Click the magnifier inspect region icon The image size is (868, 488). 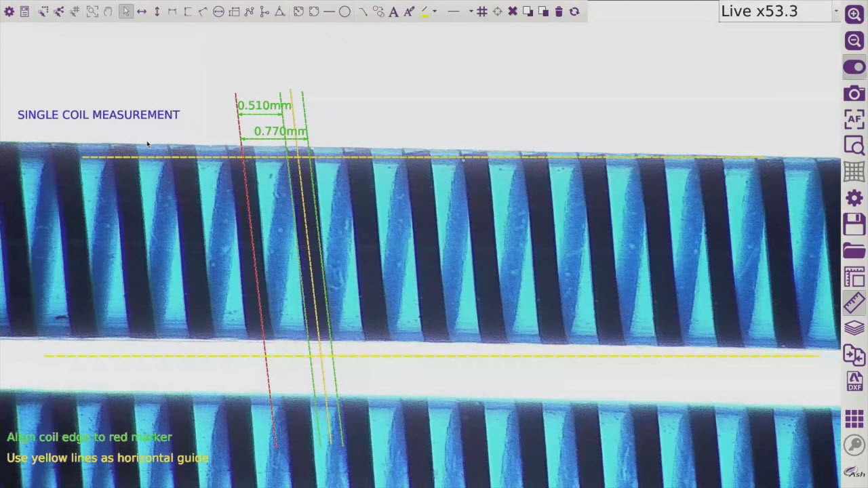click(x=854, y=146)
